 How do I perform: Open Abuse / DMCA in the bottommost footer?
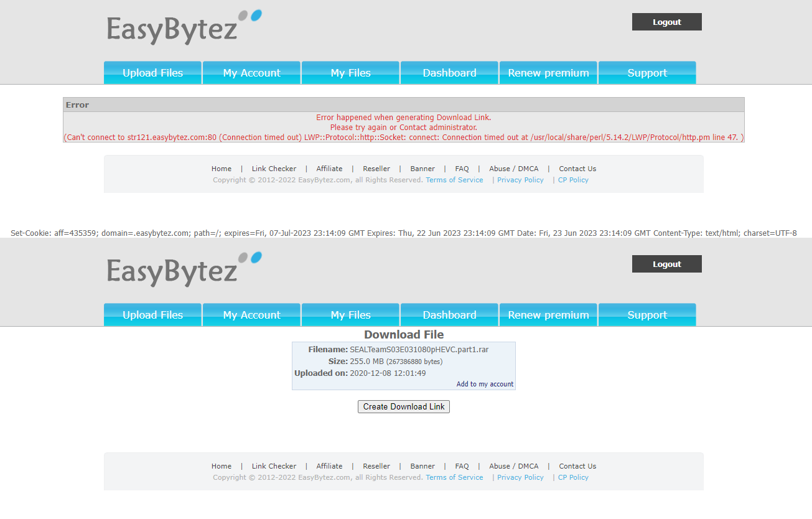513,466
